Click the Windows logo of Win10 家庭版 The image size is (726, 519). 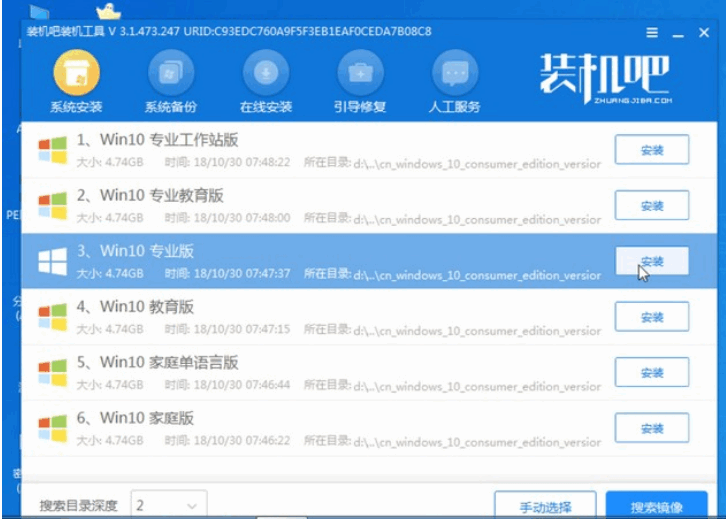tap(52, 428)
